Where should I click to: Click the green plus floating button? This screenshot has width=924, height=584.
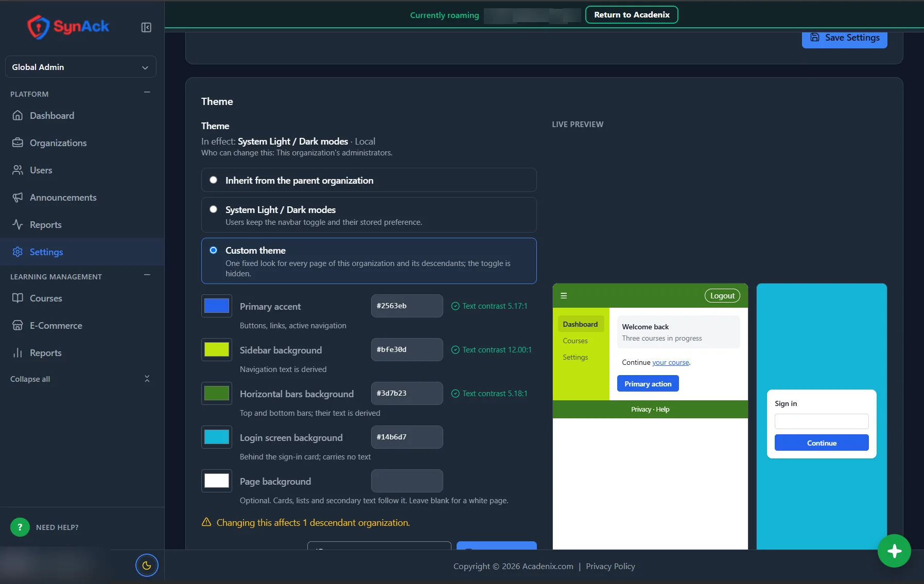(894, 551)
